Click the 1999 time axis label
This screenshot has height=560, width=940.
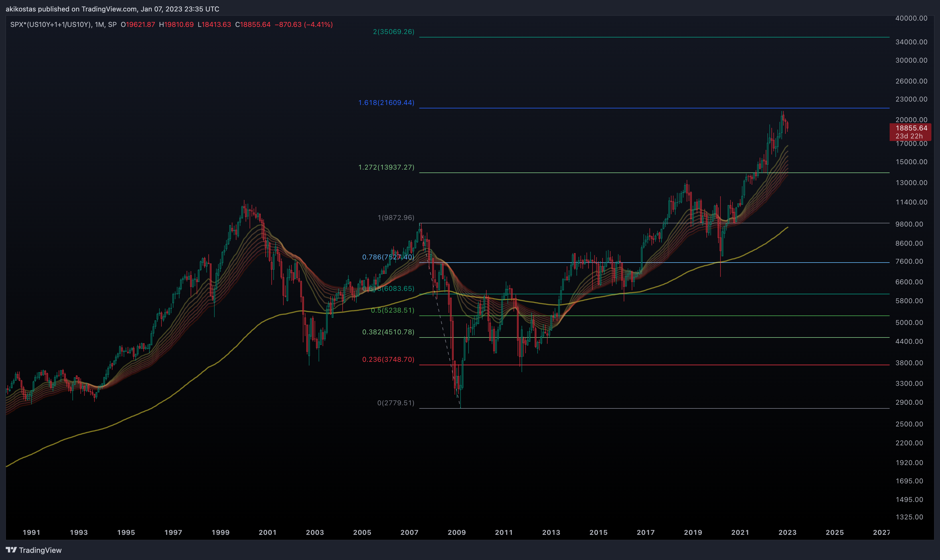coord(220,533)
